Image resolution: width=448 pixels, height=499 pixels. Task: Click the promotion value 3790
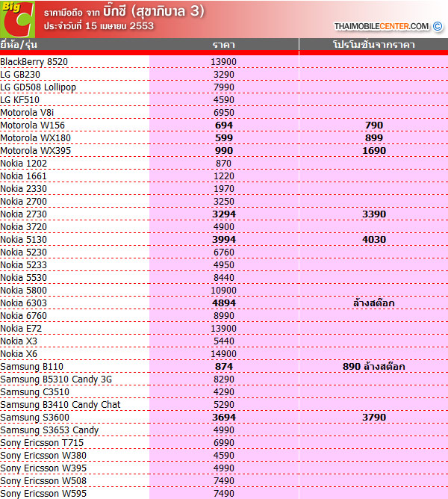point(374,418)
